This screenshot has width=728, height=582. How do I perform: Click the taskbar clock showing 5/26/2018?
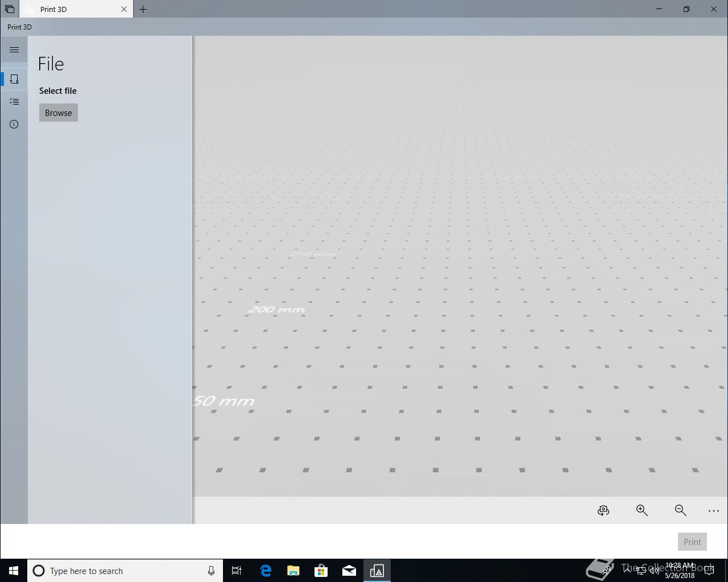(680, 571)
